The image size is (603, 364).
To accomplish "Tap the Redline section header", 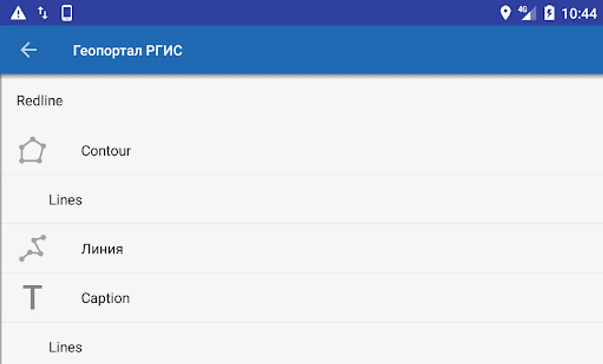I will click(40, 101).
